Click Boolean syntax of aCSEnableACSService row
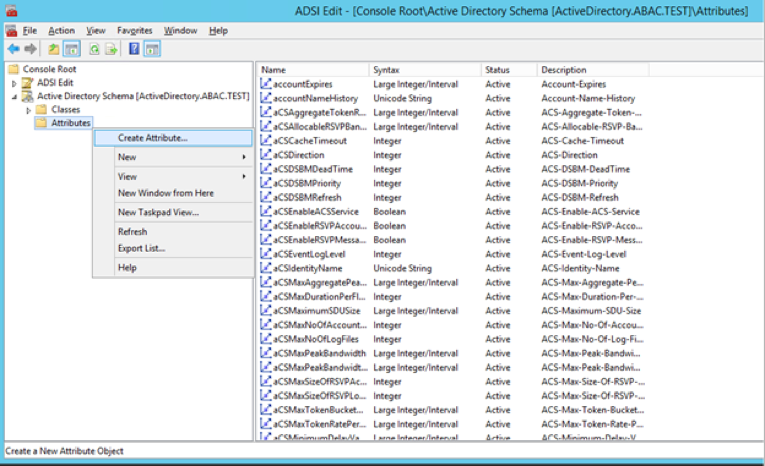 pos(389,211)
